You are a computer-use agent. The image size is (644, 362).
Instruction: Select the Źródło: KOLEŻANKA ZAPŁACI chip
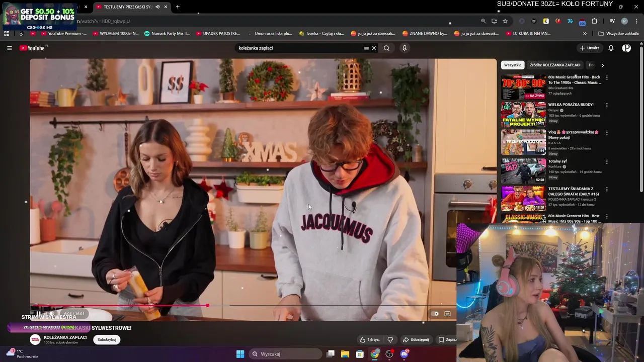555,65
